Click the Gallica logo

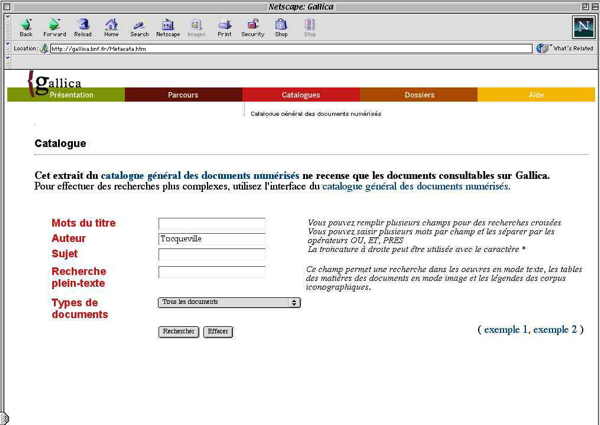(x=54, y=83)
